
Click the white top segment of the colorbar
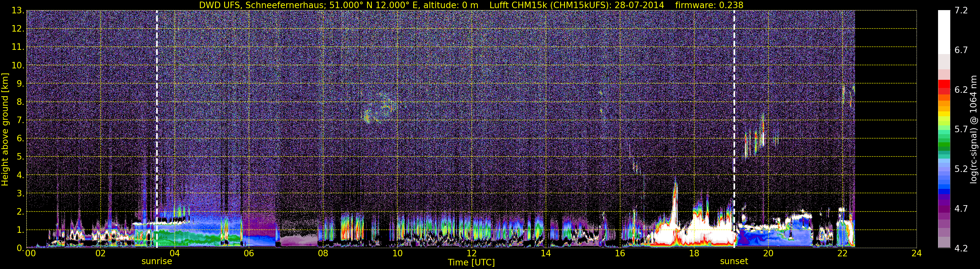pos(944,32)
